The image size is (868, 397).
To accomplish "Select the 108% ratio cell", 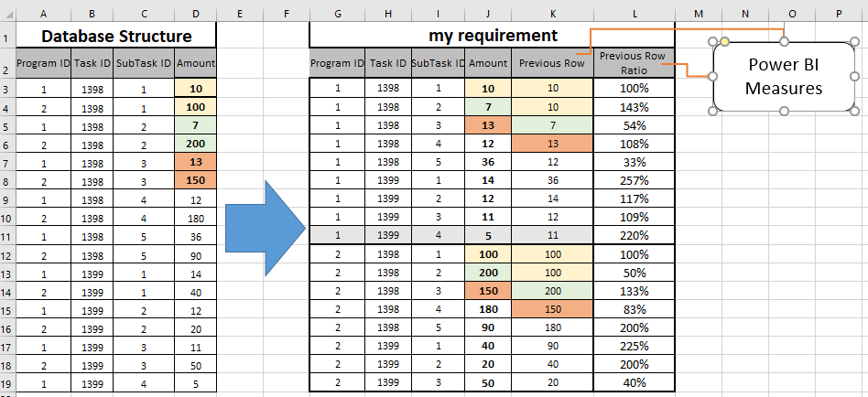I will pos(635,144).
